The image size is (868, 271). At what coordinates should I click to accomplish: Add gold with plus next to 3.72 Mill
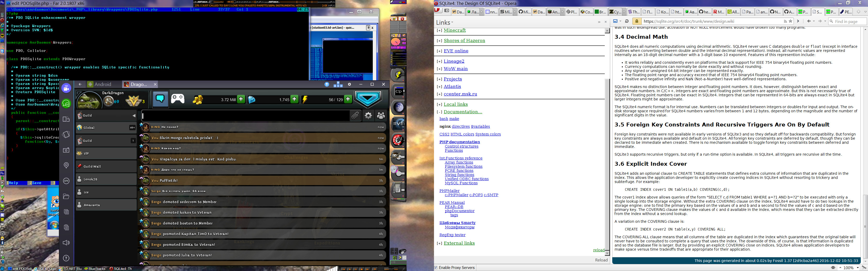coord(241,99)
